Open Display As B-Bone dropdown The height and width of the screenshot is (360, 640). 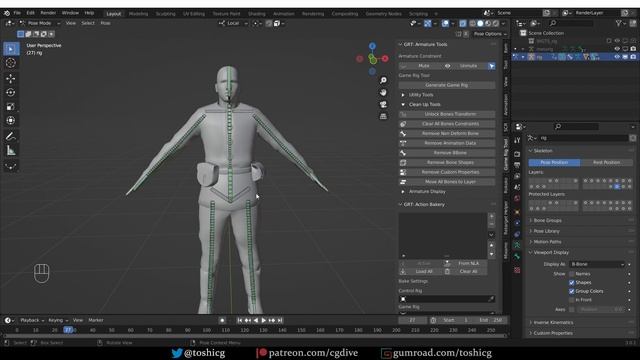click(x=597, y=264)
